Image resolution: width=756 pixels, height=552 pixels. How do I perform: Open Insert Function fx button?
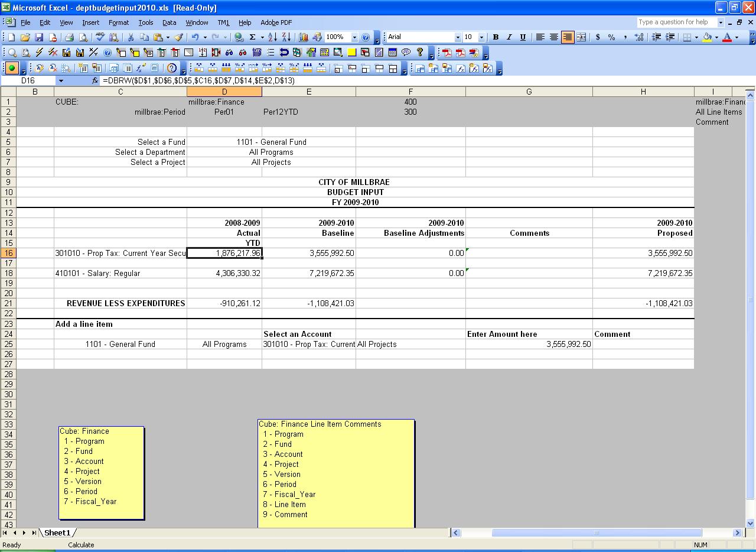pos(95,80)
